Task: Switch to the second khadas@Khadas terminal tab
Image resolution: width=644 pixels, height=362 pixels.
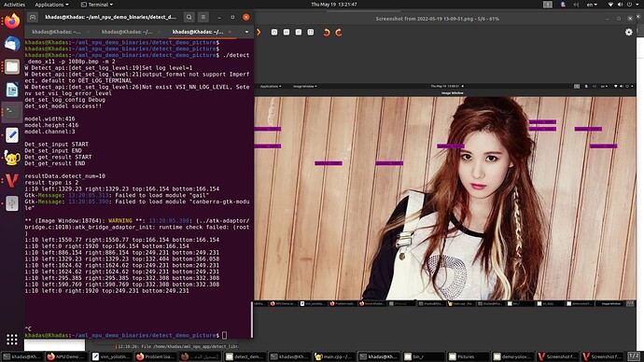Action: click(x=127, y=32)
